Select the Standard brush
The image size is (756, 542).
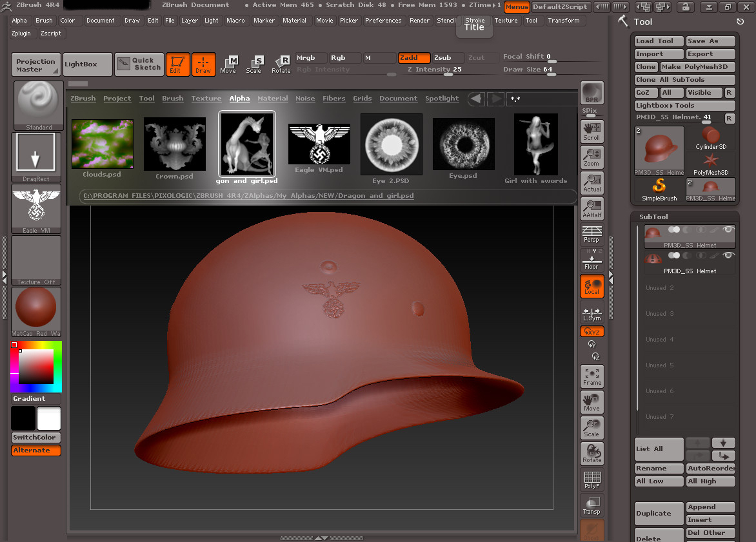(37, 104)
